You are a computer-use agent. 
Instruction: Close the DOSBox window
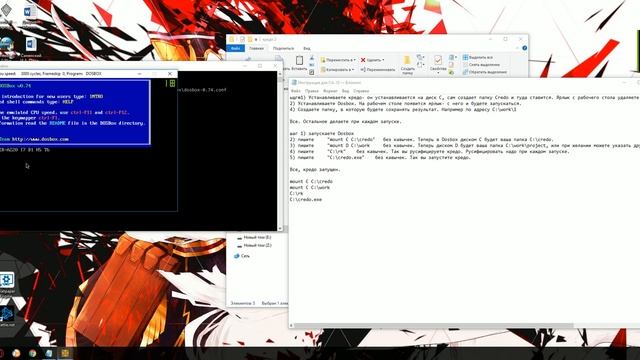[170, 73]
